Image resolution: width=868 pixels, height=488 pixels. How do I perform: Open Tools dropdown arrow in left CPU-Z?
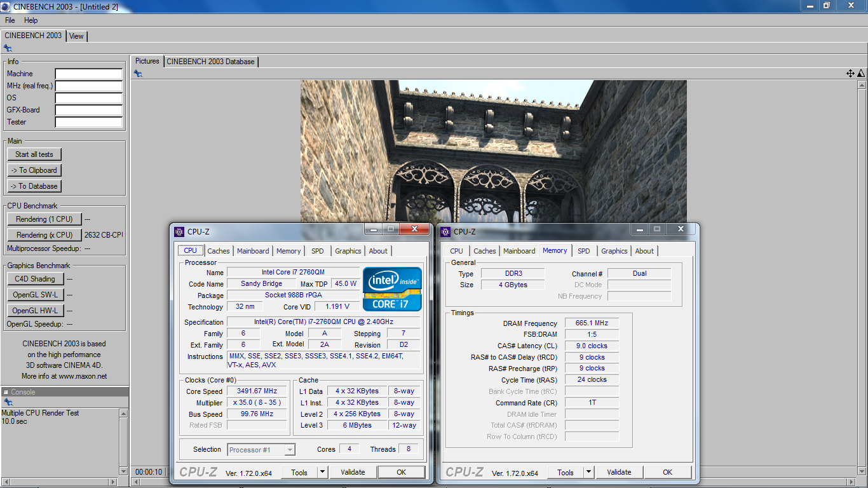[322, 472]
